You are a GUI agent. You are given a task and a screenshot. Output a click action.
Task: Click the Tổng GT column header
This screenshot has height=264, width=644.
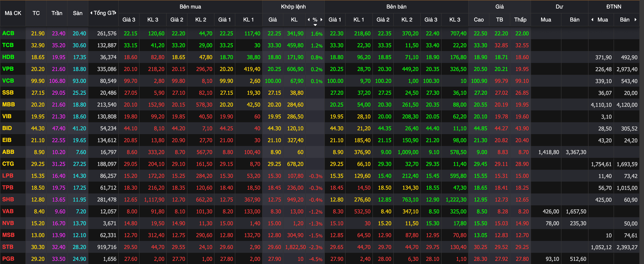tap(104, 13)
